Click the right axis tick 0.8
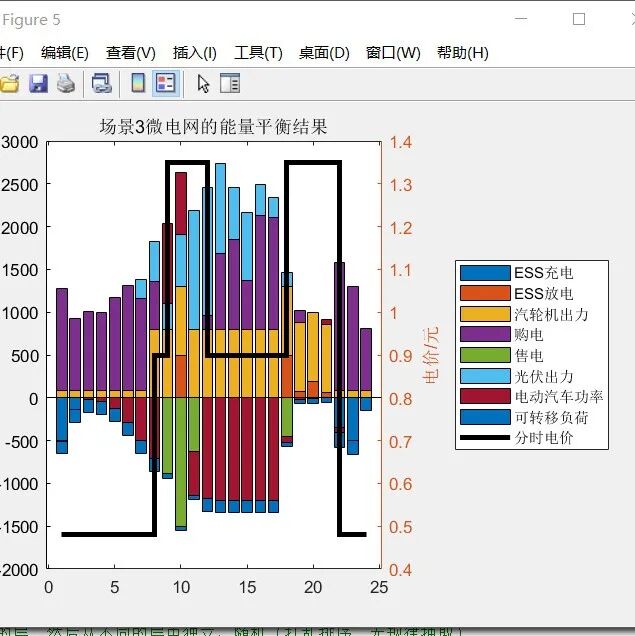The height and width of the screenshot is (636, 635). (401, 399)
